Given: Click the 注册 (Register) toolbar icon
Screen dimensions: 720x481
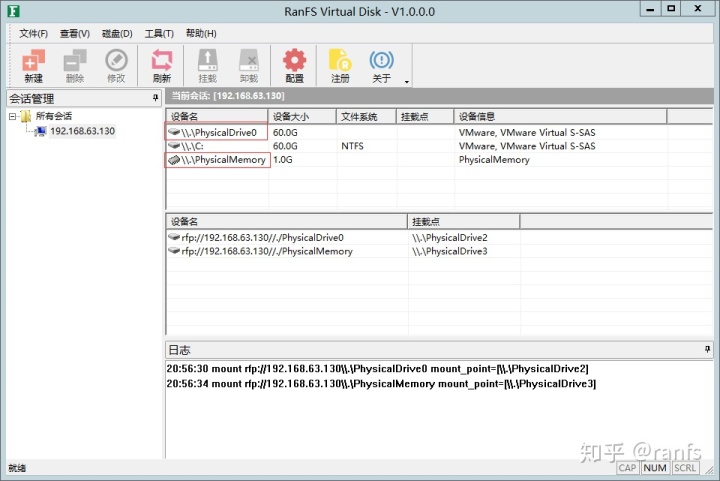Looking at the screenshot, I should 340,66.
